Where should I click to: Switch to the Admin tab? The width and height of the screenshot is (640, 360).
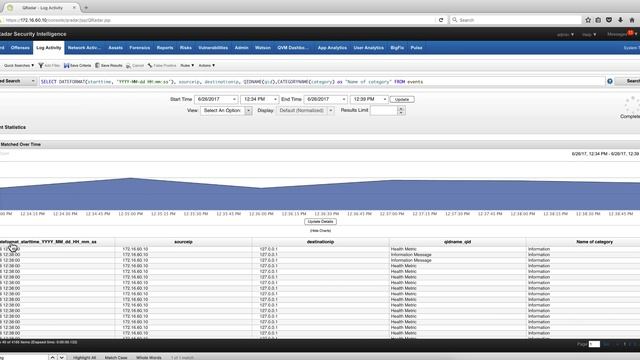242,48
